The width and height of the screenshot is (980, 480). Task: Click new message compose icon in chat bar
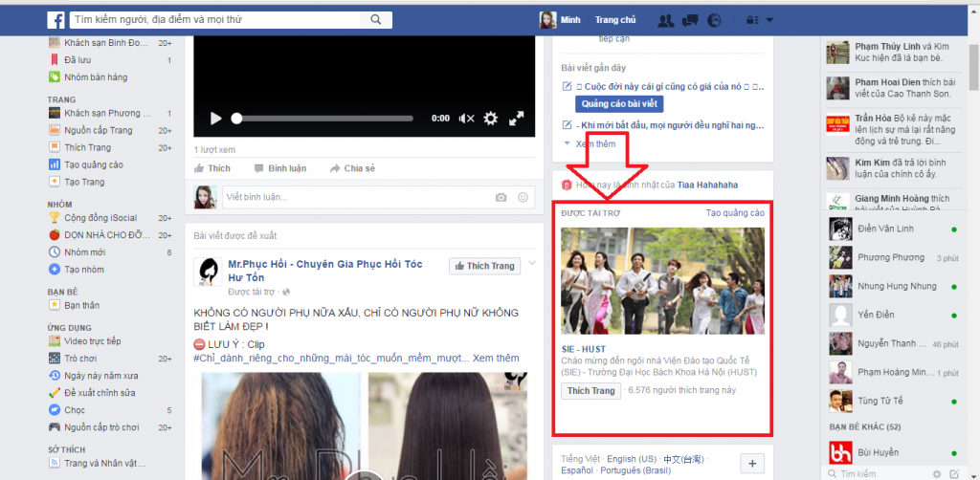tap(954, 473)
